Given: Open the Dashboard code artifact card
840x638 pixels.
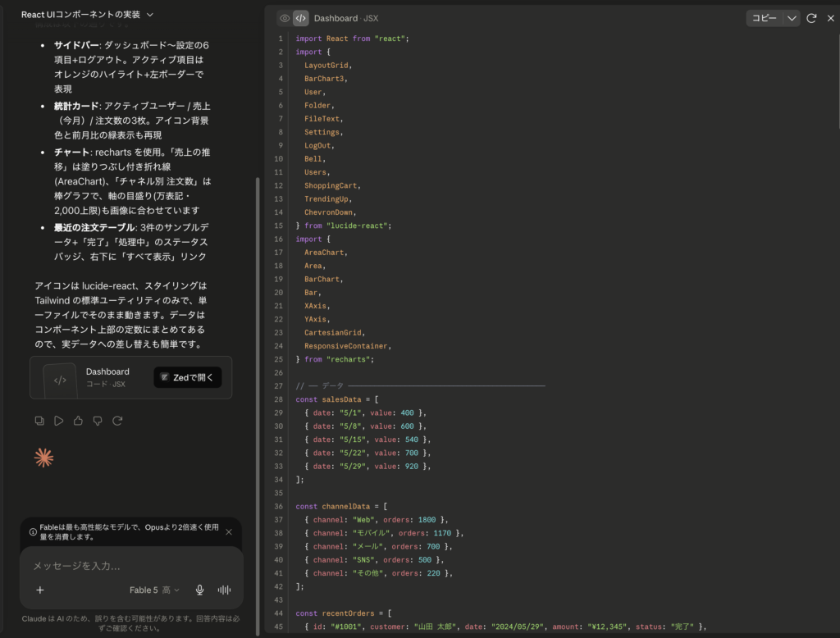Looking at the screenshot, I should tap(130, 378).
